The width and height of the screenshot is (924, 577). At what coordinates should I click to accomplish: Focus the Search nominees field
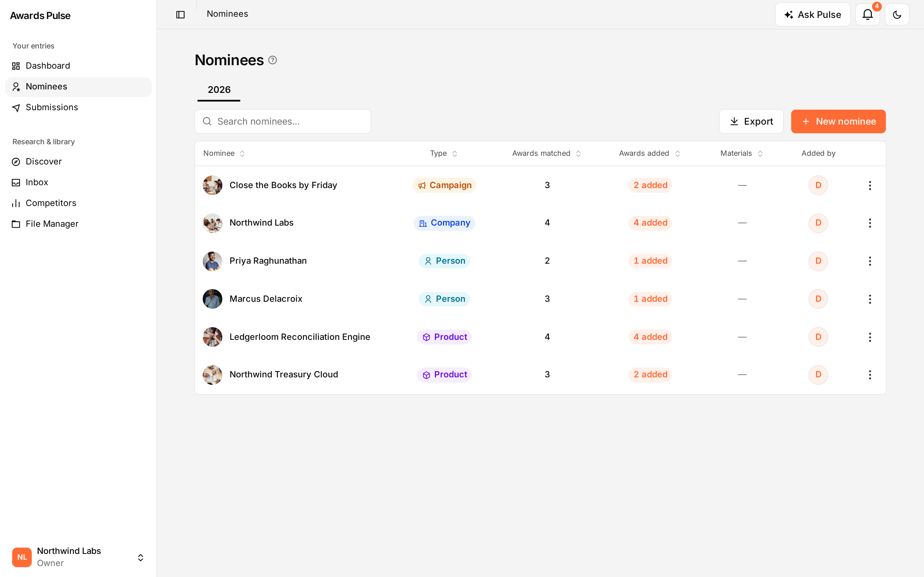(x=283, y=121)
